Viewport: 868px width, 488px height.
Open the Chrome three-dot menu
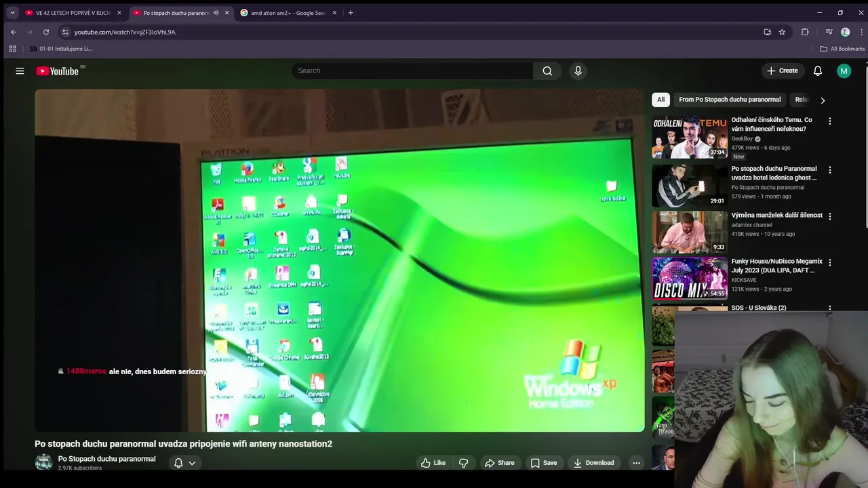862,32
